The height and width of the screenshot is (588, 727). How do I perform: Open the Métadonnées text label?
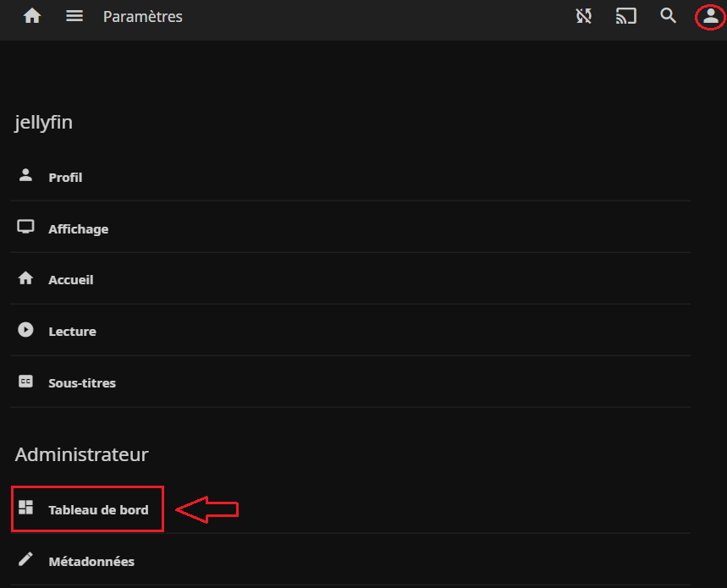[x=91, y=562]
